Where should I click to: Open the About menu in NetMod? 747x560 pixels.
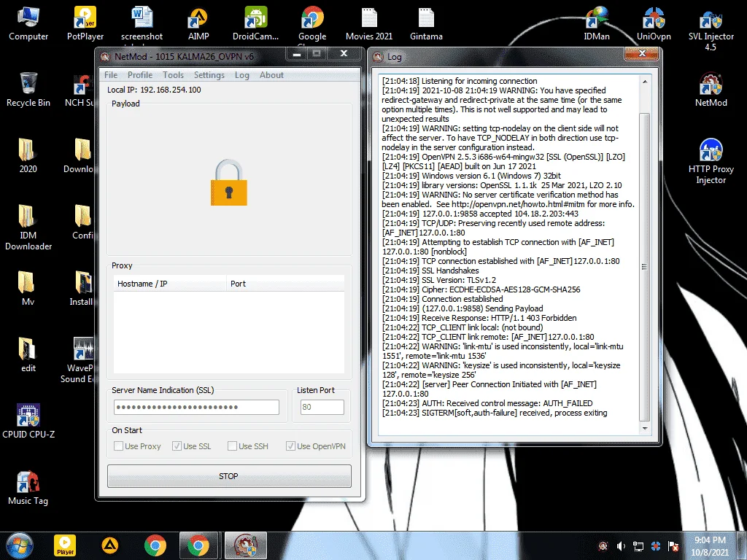pos(271,75)
